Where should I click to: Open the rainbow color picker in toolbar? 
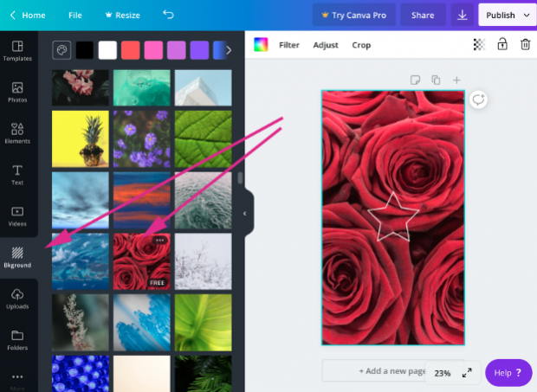pos(261,45)
